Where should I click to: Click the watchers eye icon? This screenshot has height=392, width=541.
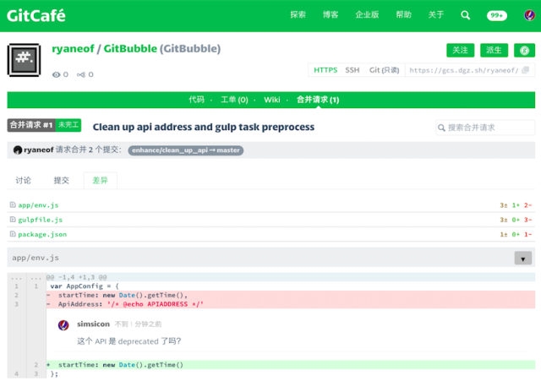[56, 75]
